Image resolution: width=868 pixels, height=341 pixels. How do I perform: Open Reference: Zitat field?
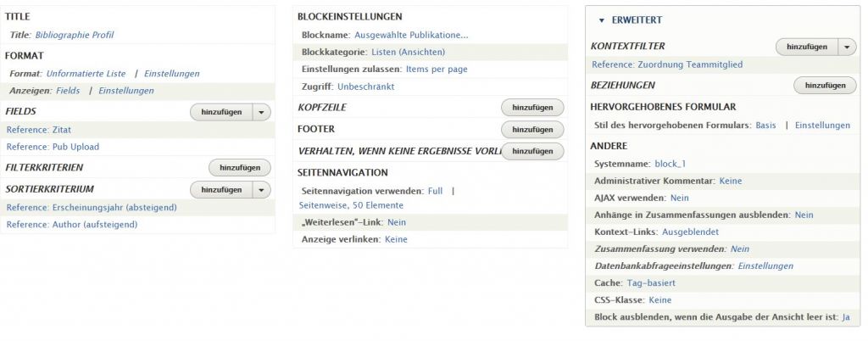tap(40, 130)
